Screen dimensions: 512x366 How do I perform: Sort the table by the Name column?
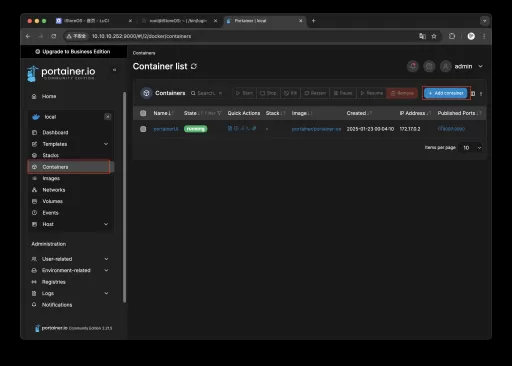pyautogui.click(x=163, y=113)
